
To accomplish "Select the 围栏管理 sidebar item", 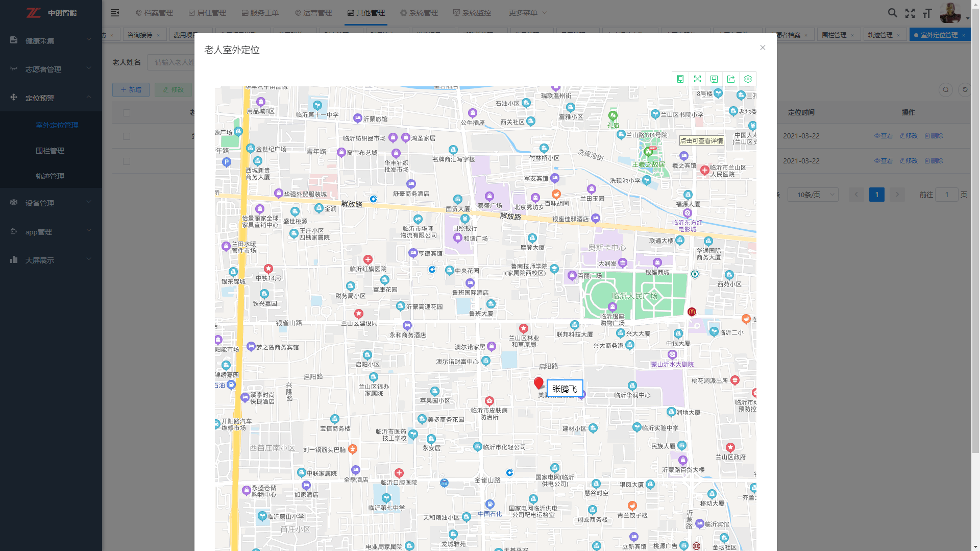I will (50, 151).
